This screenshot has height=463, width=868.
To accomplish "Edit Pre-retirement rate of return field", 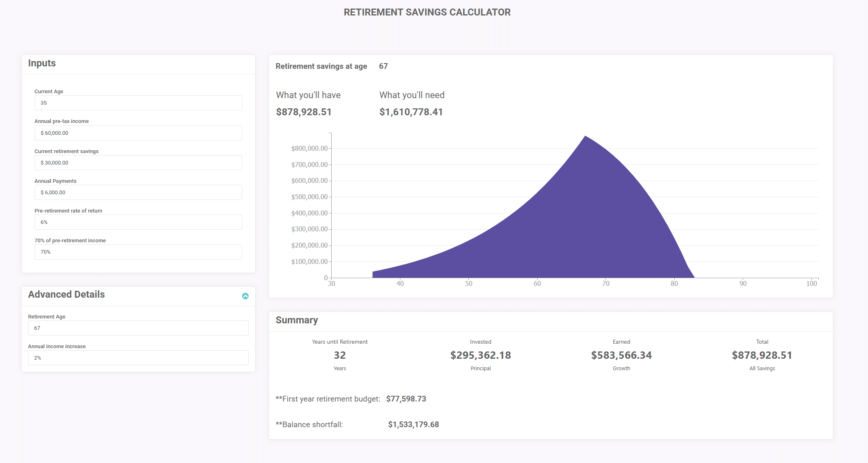I will (138, 222).
